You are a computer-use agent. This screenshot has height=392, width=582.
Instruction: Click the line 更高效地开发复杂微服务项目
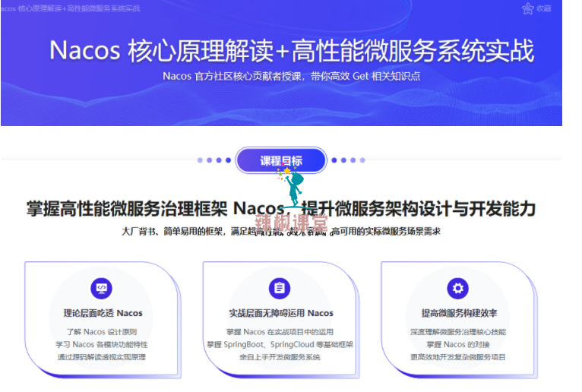tap(458, 357)
